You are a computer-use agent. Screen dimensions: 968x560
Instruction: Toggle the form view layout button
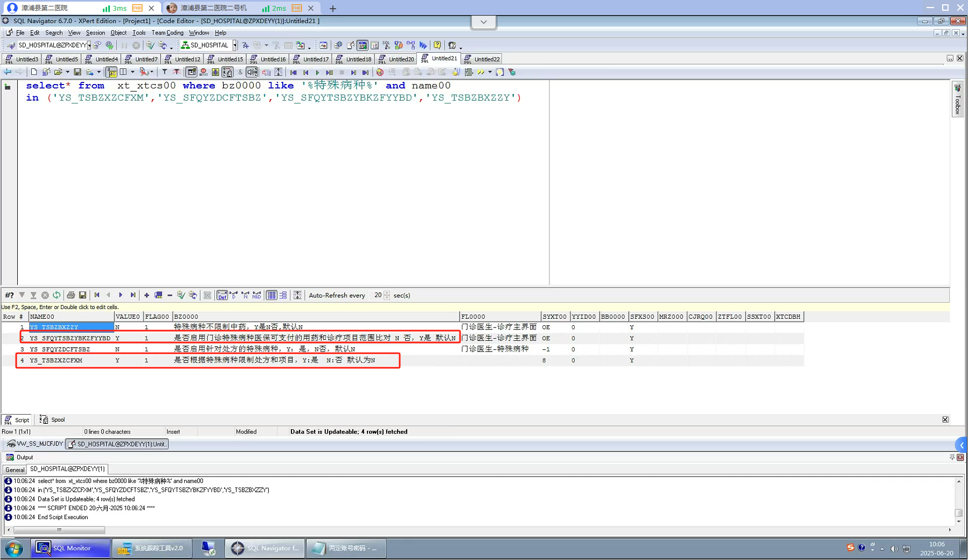click(x=283, y=295)
